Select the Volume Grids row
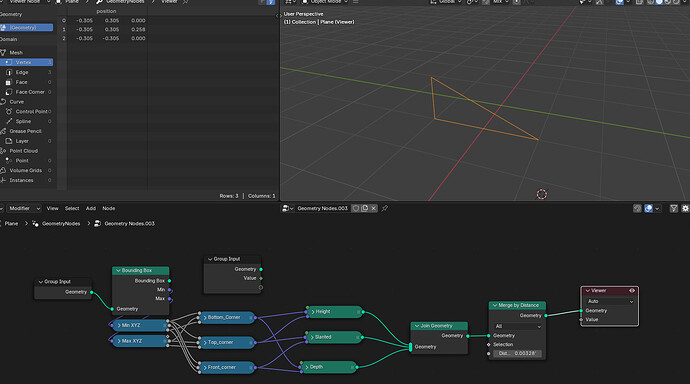690x384 pixels. point(26,171)
